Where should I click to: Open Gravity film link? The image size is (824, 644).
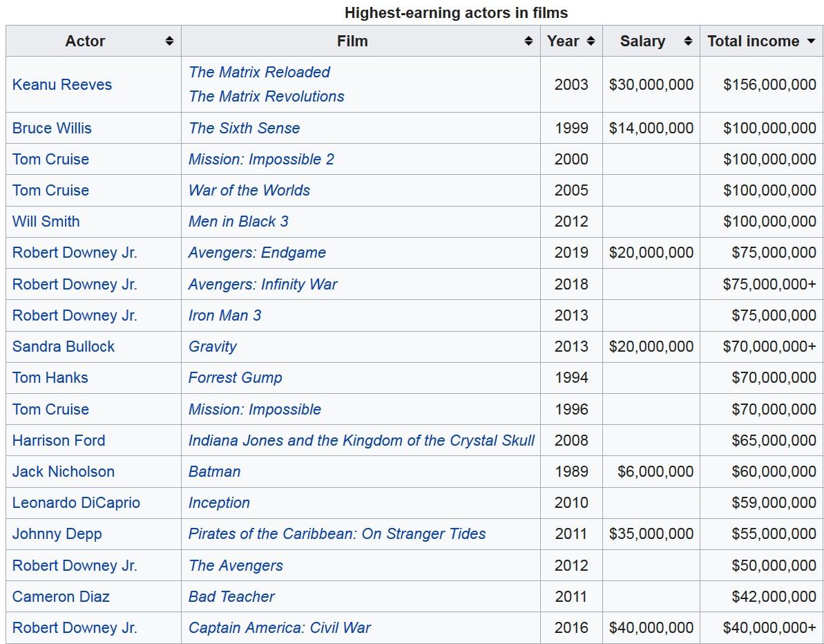click(212, 346)
